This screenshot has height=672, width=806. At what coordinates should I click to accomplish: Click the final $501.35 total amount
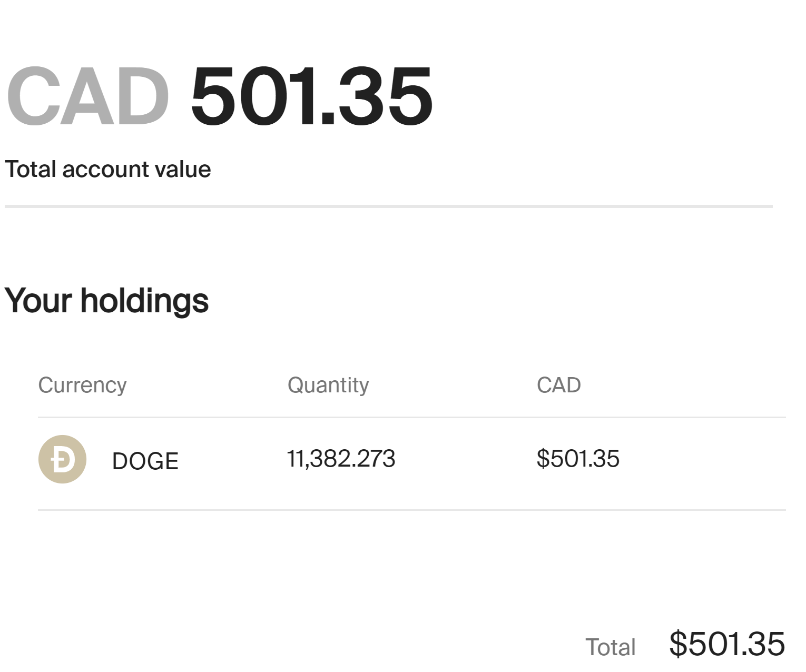727,644
